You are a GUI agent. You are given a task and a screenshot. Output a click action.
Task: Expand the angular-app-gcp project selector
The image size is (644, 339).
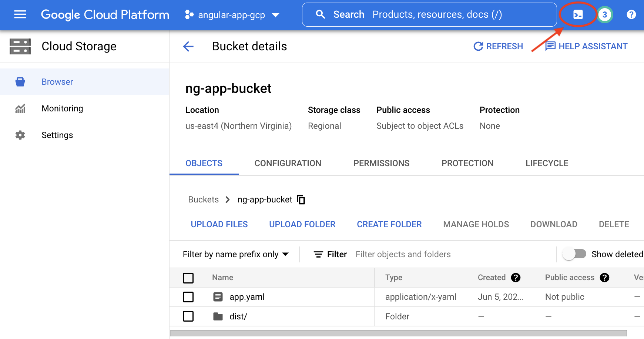coord(232,15)
